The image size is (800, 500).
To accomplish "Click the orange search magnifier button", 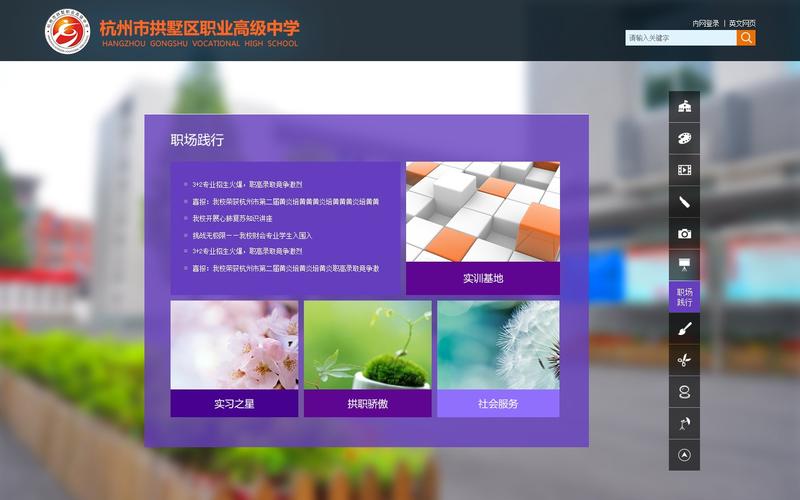I will 746,38.
